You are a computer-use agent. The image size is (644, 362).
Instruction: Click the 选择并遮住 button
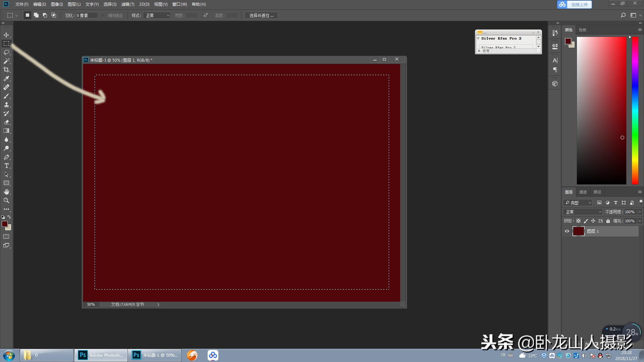click(x=261, y=15)
